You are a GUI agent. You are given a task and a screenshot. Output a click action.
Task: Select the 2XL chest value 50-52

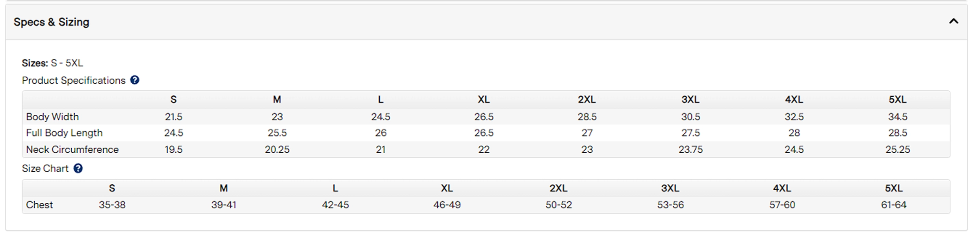559,205
